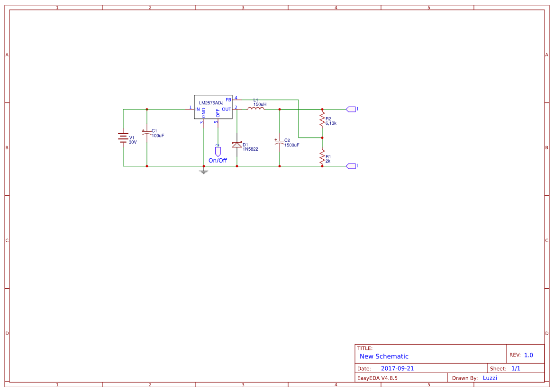Select the FB pin 4 of the regulator
Screen dimensions: 554x392
coord(236,100)
